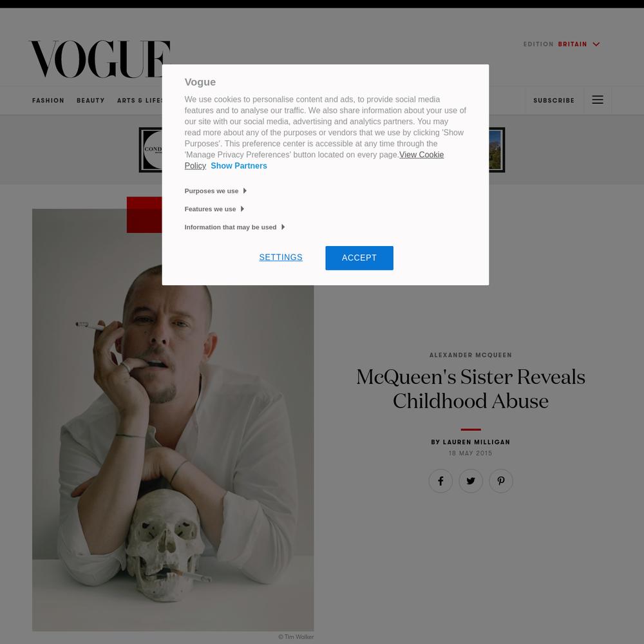Open cookie Settings link
The height and width of the screenshot is (644, 644).
pyautogui.click(x=281, y=258)
